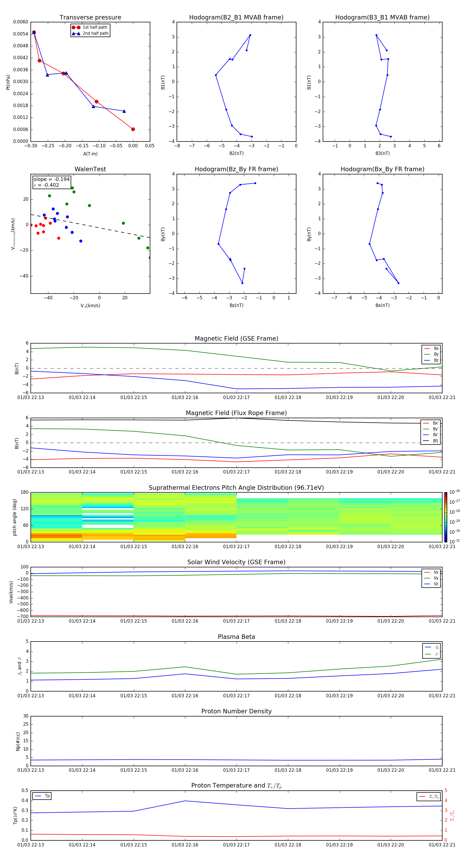Viewport: 473px width, 868px height.
Task: Click the "Np(#/cc)" y-axis label
Action: coord(18,741)
